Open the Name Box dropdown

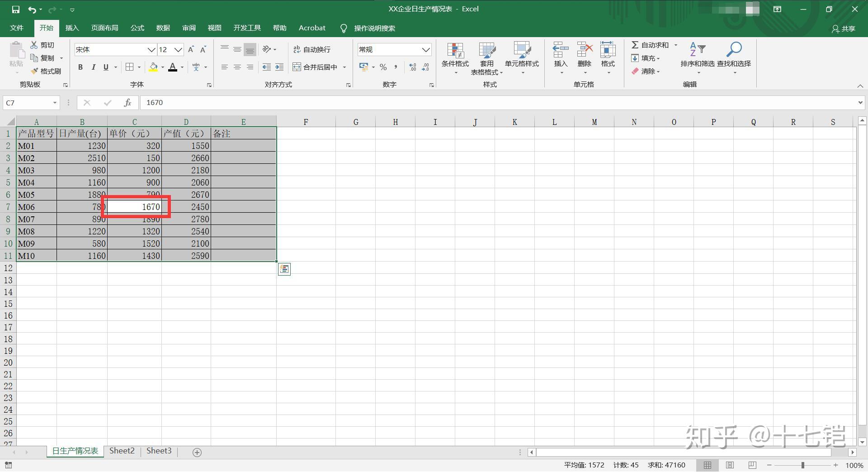click(x=55, y=103)
